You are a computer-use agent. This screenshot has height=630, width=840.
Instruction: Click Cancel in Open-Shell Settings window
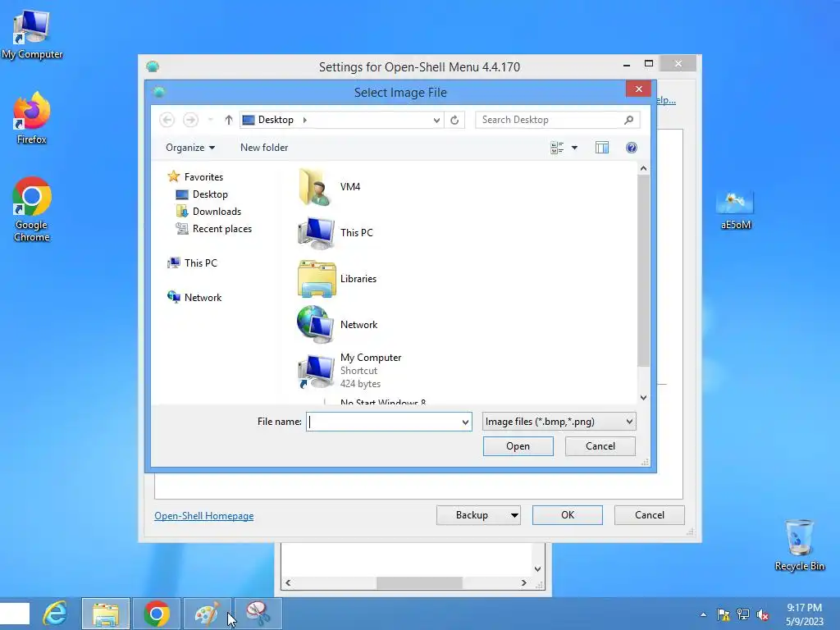tap(650, 515)
